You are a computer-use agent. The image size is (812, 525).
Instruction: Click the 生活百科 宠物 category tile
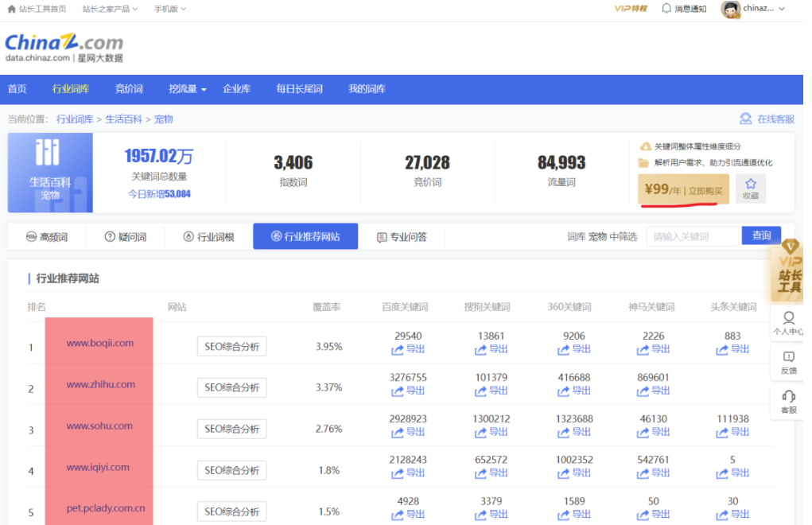(x=50, y=173)
